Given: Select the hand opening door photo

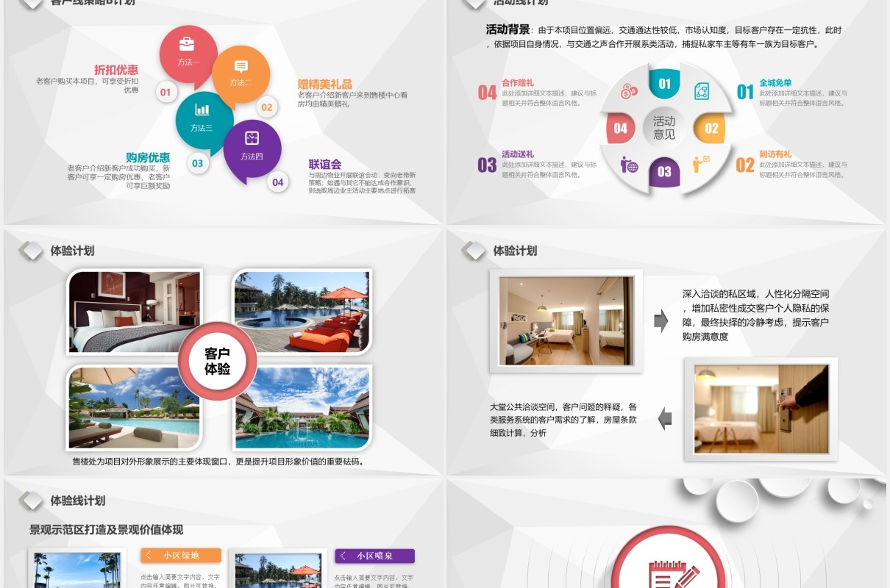Looking at the screenshot, I should [761, 409].
